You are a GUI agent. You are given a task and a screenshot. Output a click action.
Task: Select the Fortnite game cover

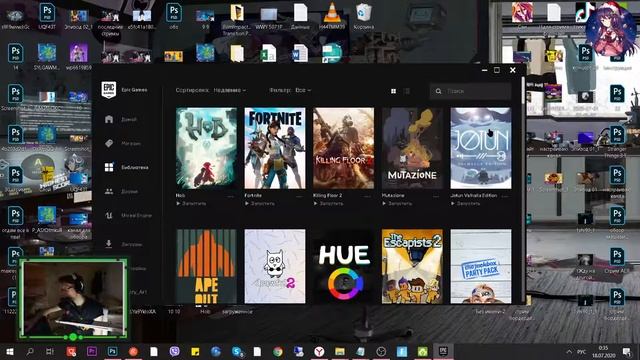coord(275,148)
